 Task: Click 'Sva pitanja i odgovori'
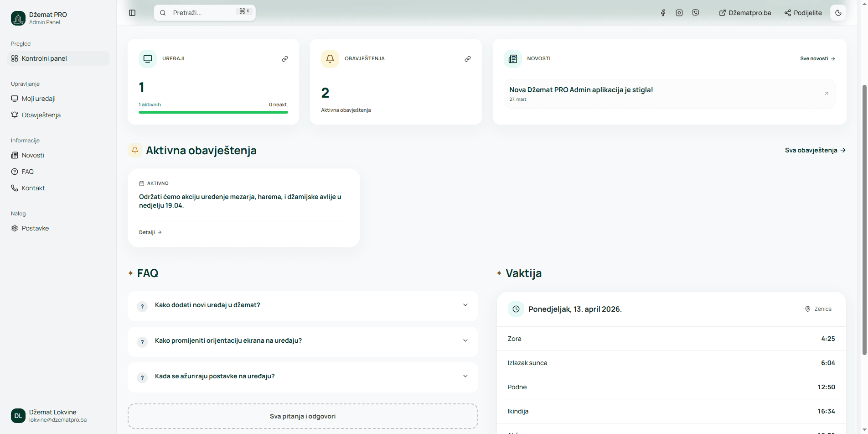coord(303,416)
